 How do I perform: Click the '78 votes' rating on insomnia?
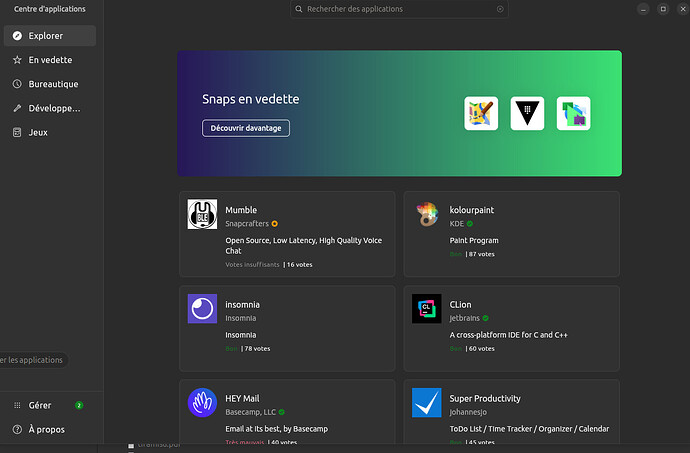click(257, 349)
